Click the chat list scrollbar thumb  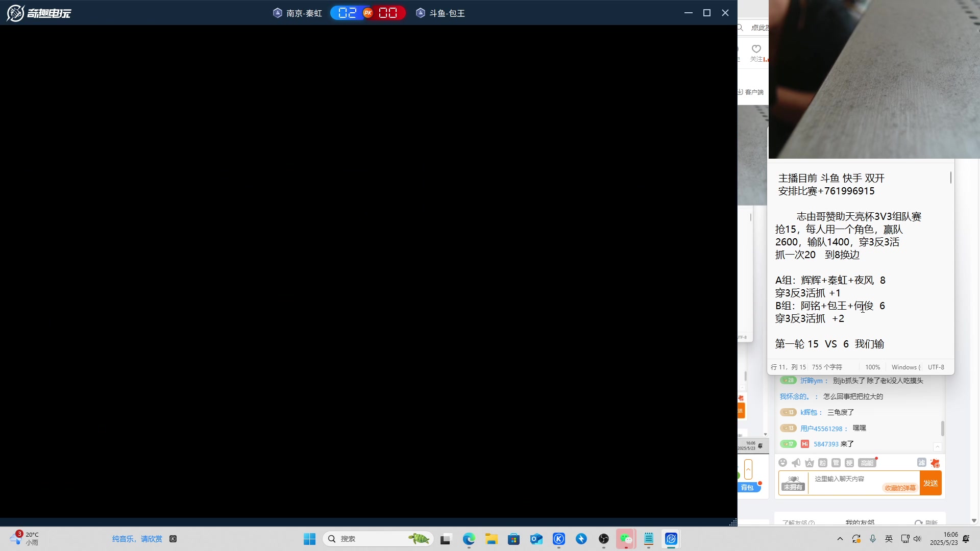click(x=942, y=429)
